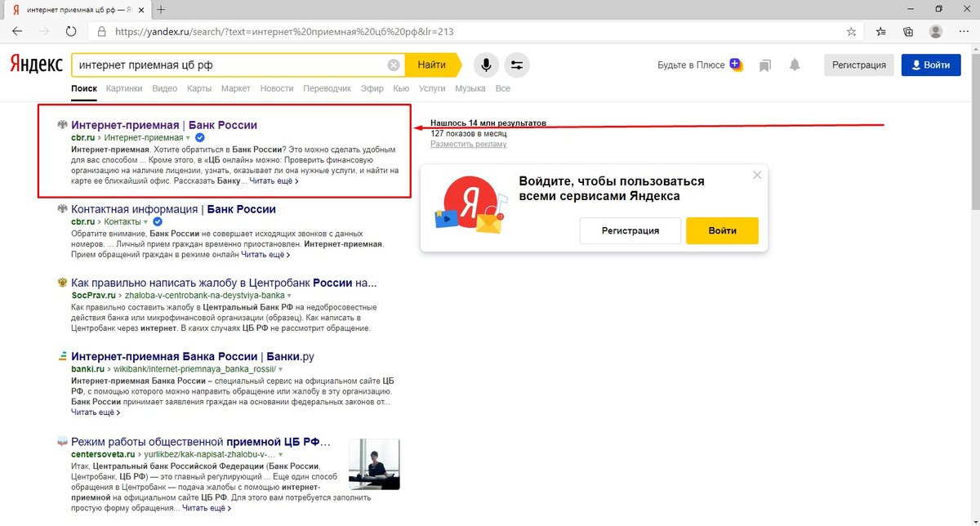Close the sign-in promo card
Viewport: 980px width, 526px height.
[x=757, y=175]
